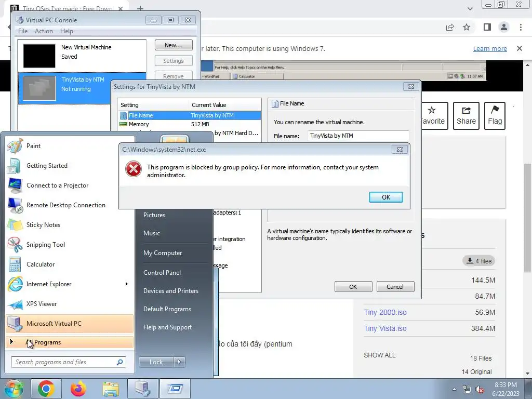Open Help menu in Virtual PC Console
Screen dimensions: 532x399
tap(66, 31)
